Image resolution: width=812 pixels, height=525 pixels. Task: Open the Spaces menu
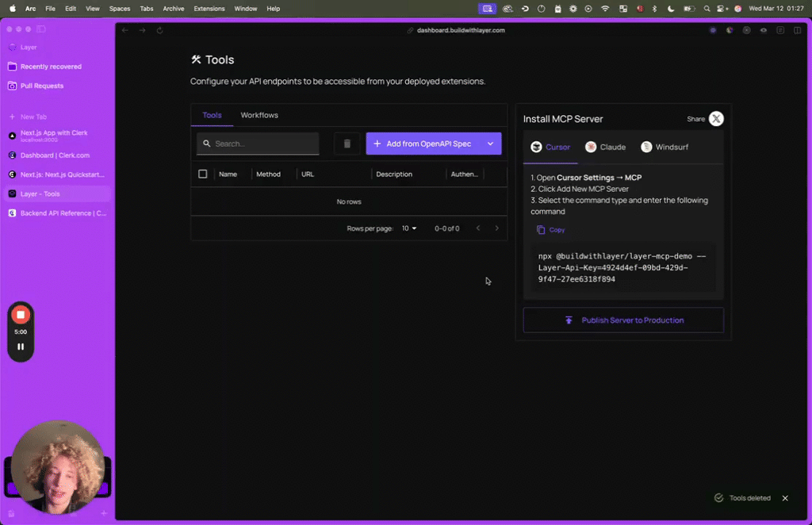point(120,8)
